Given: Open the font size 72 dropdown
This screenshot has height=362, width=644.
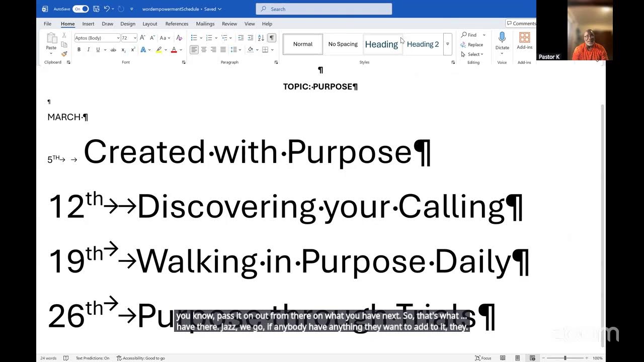Looking at the screenshot, I should (x=135, y=38).
